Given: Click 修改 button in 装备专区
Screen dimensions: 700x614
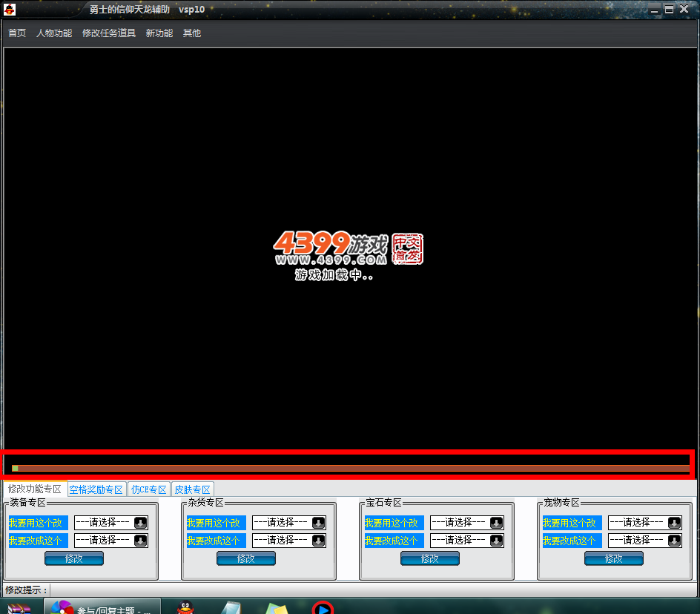Looking at the screenshot, I should coord(74,558).
